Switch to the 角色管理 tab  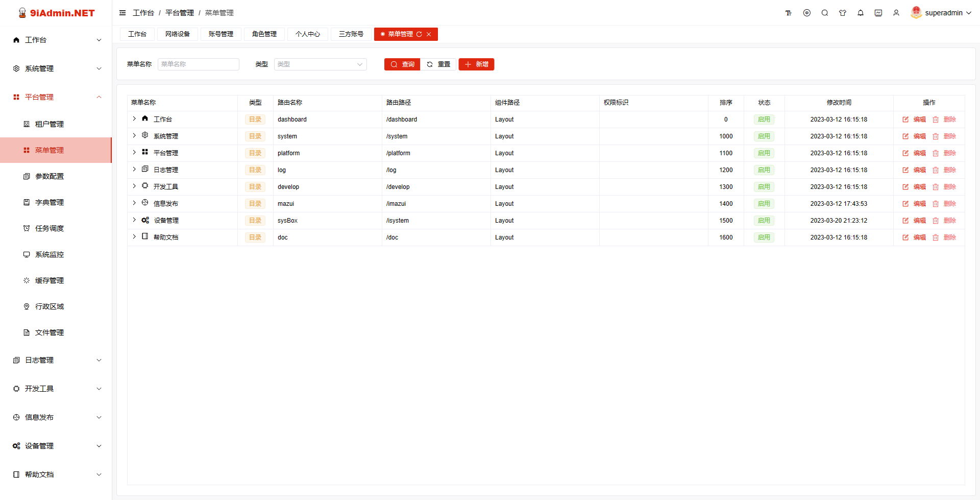[264, 34]
